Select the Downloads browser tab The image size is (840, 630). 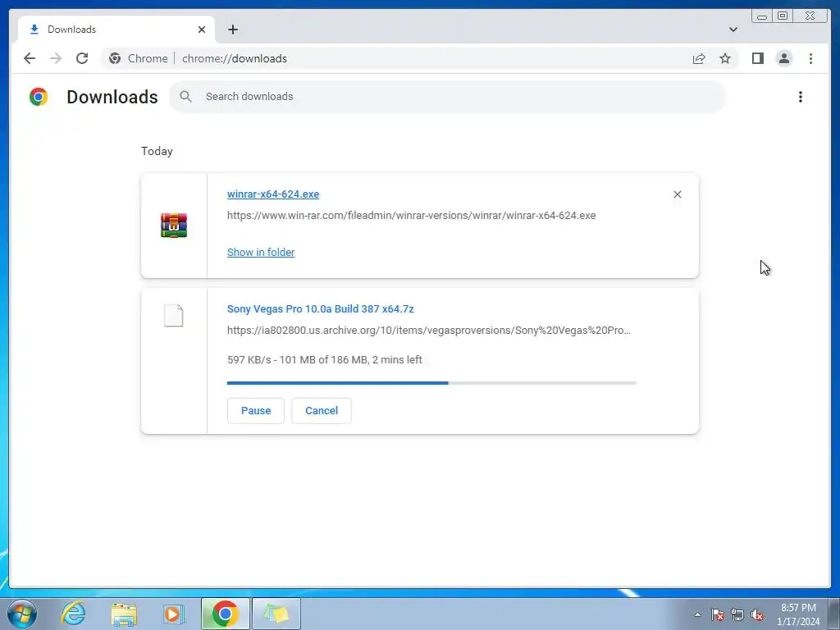click(x=116, y=30)
